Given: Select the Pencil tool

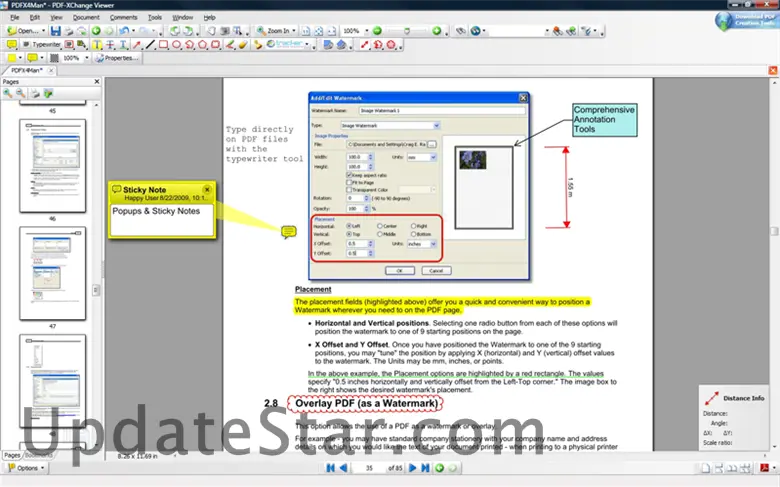Looking at the screenshot, I should 229,45.
